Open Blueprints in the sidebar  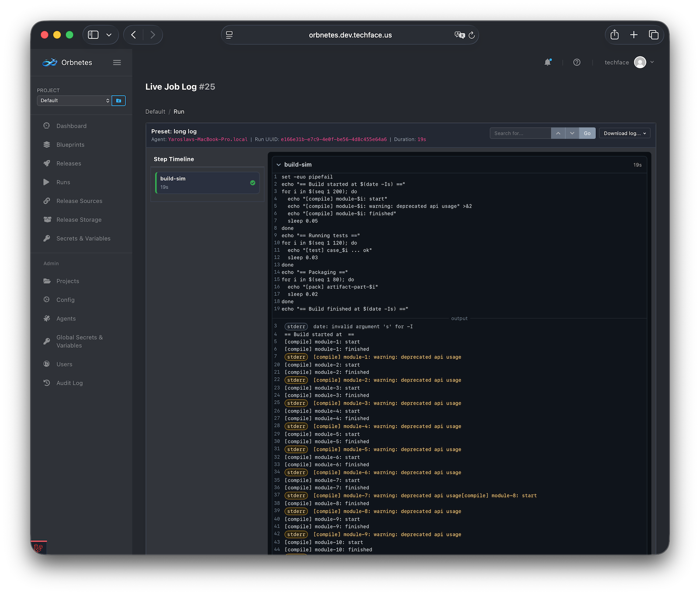(x=70, y=145)
